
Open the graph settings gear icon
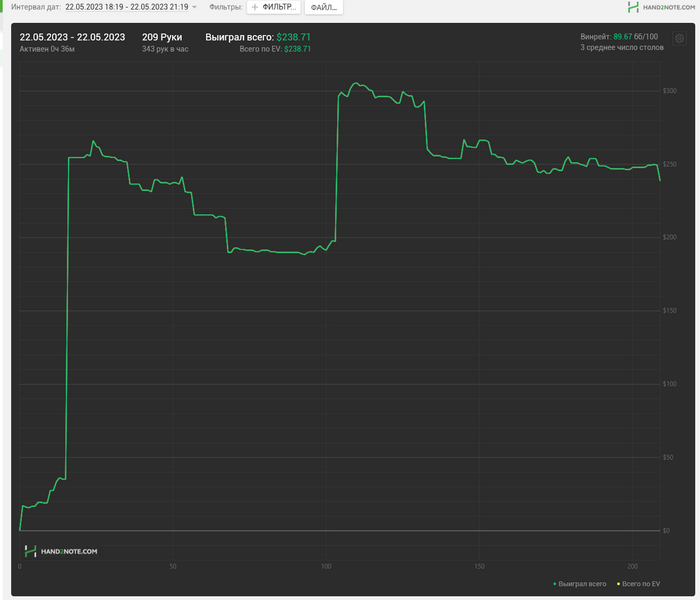(679, 39)
